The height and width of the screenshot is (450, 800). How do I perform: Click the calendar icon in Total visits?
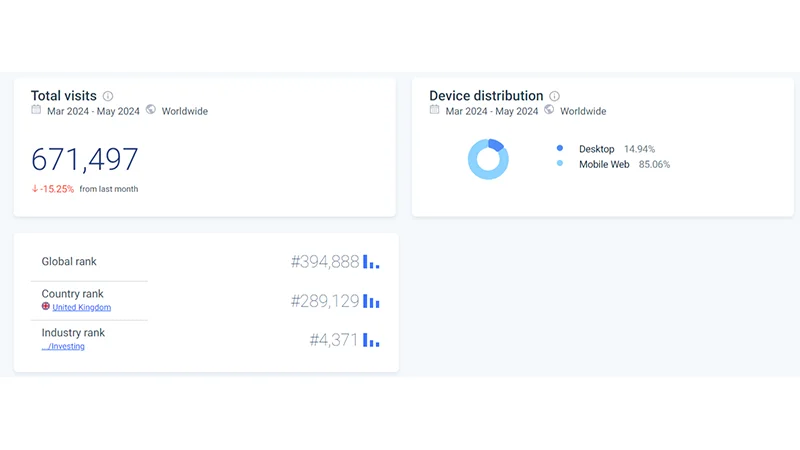pyautogui.click(x=36, y=110)
